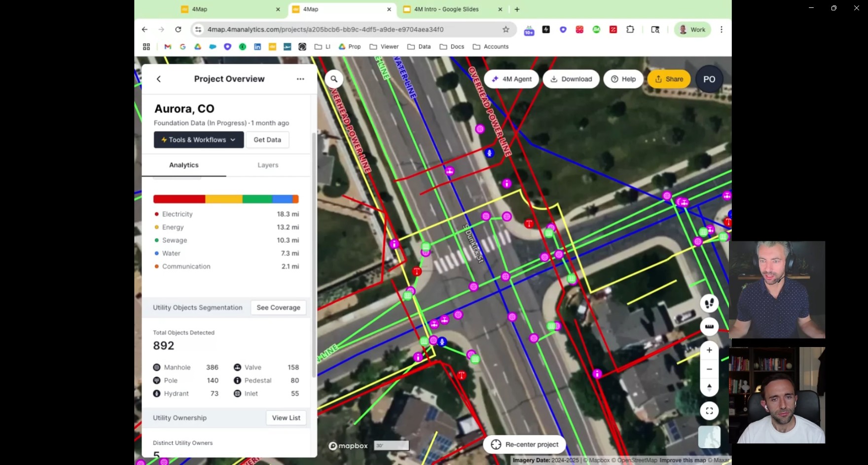The image size is (868, 465).
Task: Open the Work profile menu
Action: tap(692, 30)
